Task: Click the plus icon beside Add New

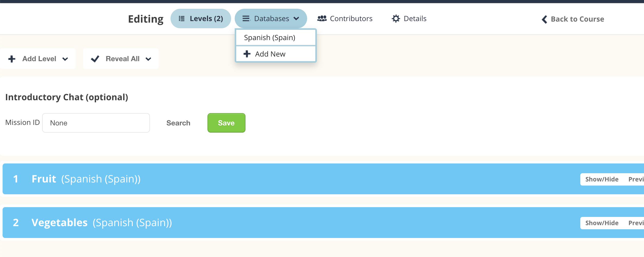Action: pyautogui.click(x=247, y=54)
